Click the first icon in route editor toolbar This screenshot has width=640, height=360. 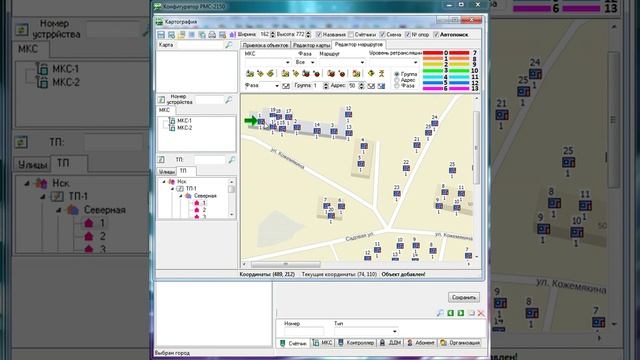(250, 73)
